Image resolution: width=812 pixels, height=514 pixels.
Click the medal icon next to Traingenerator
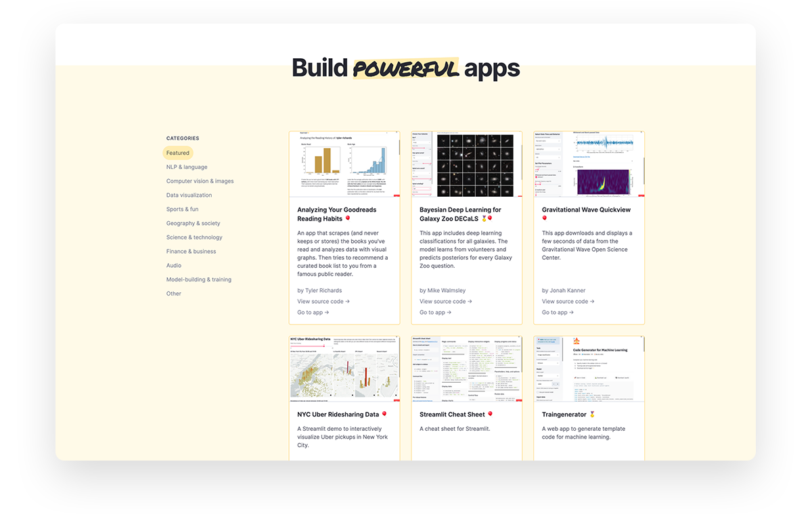pyautogui.click(x=593, y=415)
